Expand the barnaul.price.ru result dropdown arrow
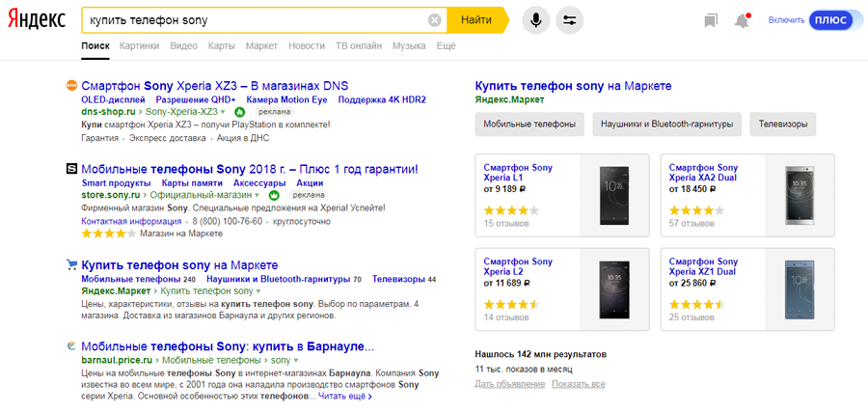The height and width of the screenshot is (413, 868). tap(296, 361)
